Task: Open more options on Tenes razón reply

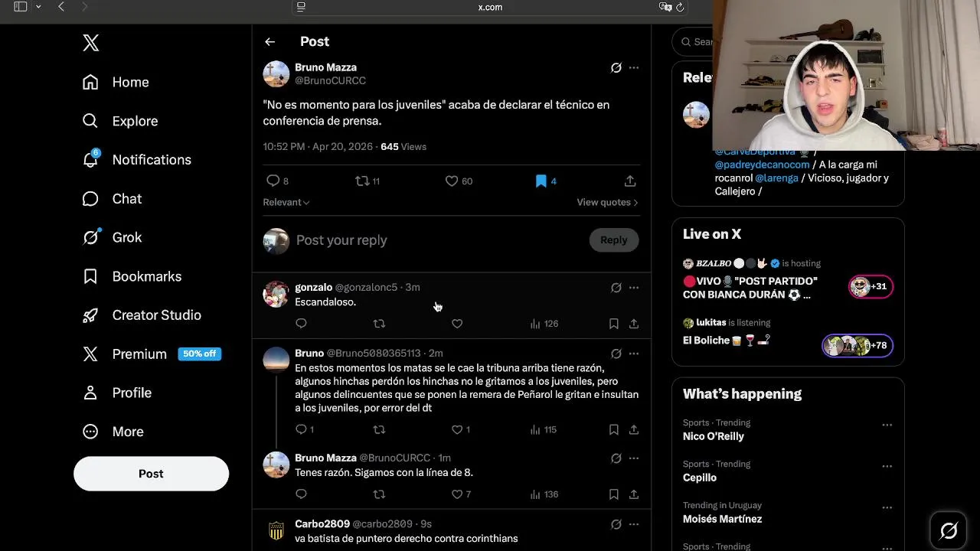Action: [x=634, y=458]
